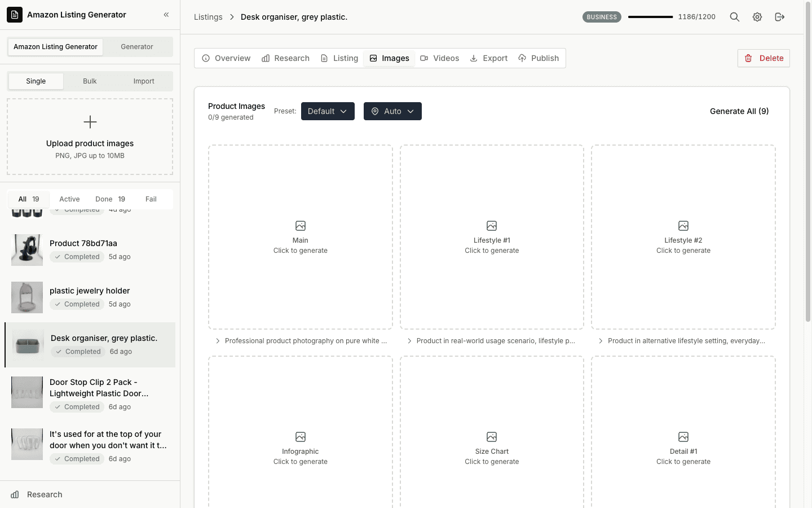Viewport: 812px width, 508px height.
Task: Switch to Bulk upload mode
Action: (89, 81)
